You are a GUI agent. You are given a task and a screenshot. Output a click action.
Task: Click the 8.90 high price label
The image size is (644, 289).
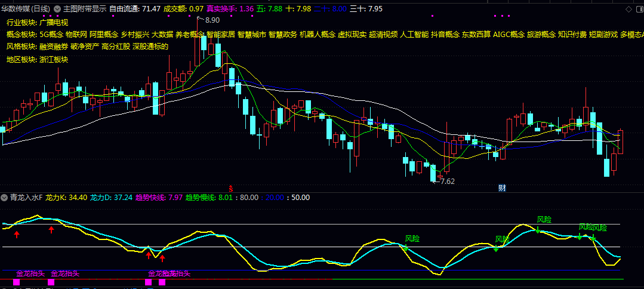(212, 20)
